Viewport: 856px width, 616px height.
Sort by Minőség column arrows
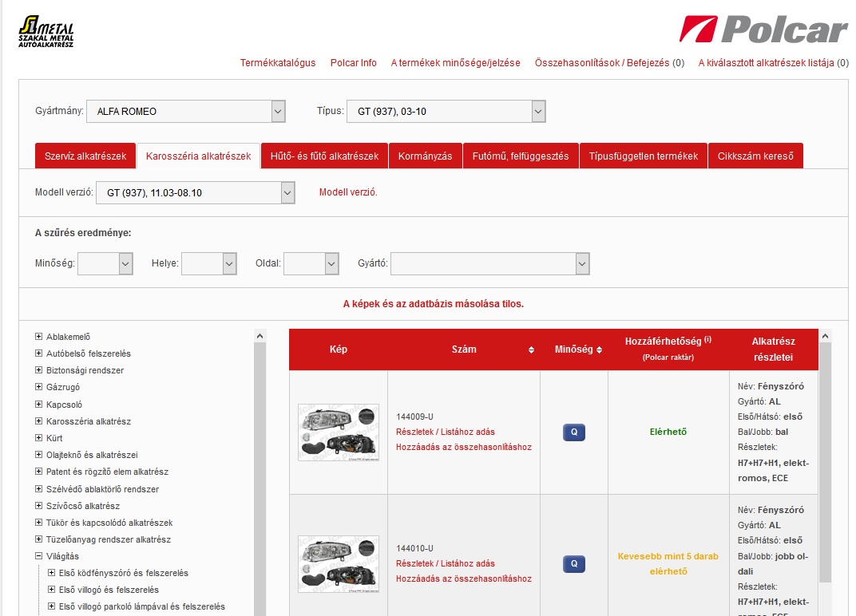599,349
